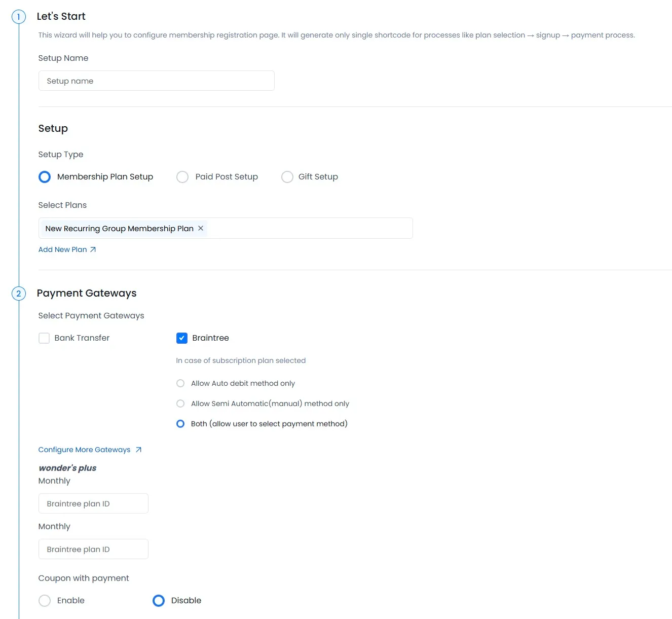Open the Configure More Gateways link
Screen dimensions: 672x619
[84, 450]
